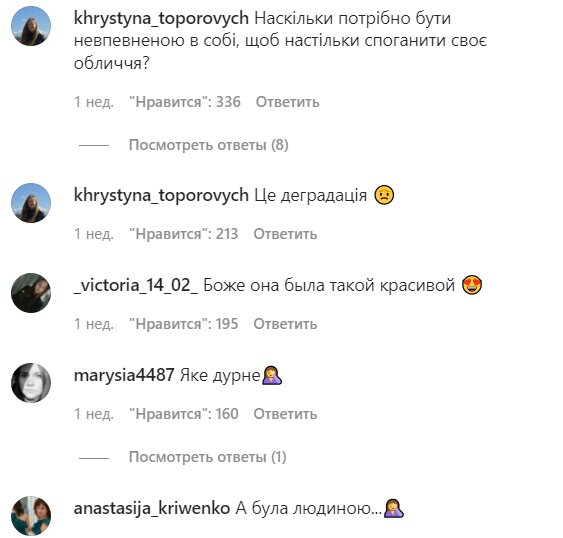Expand 'Посмотреть ответы (8)' replies
The width and height of the screenshot is (563, 538).
click(x=209, y=145)
